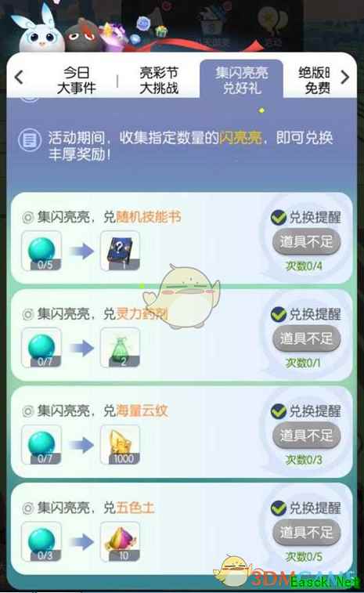
Task: Click 道具不足 button for 随机技能书
Action: [x=307, y=241]
